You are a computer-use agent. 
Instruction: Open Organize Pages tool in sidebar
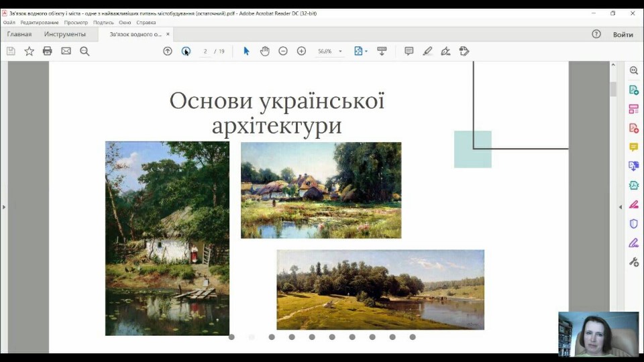pyautogui.click(x=634, y=109)
